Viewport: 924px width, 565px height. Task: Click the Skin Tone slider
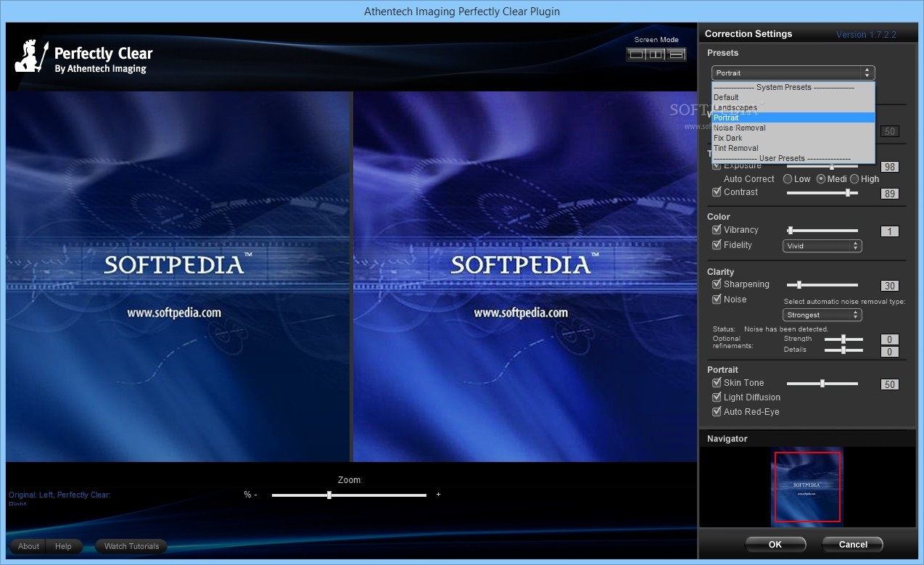point(822,383)
